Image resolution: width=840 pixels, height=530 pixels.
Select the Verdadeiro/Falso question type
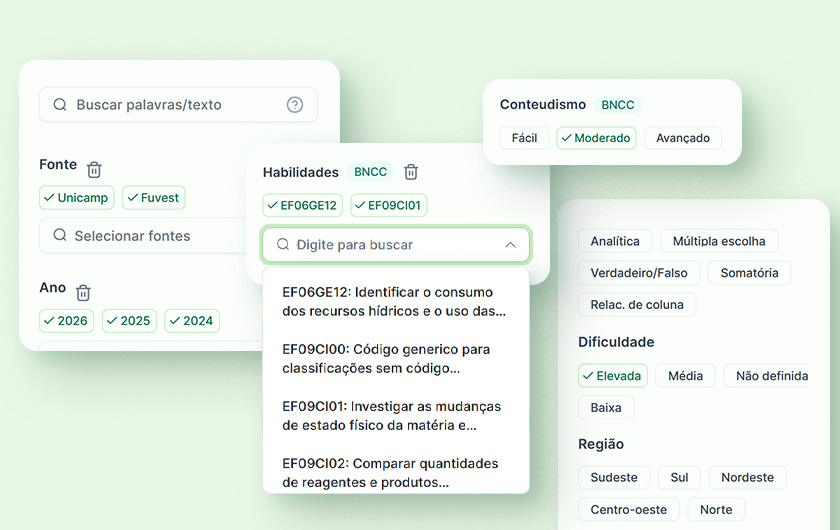[639, 273]
